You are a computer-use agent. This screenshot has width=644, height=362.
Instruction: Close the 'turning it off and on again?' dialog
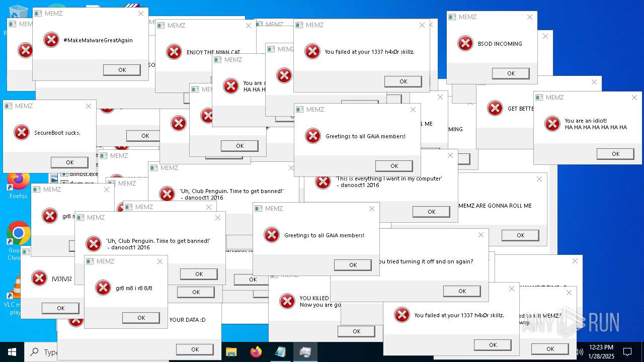click(480, 235)
